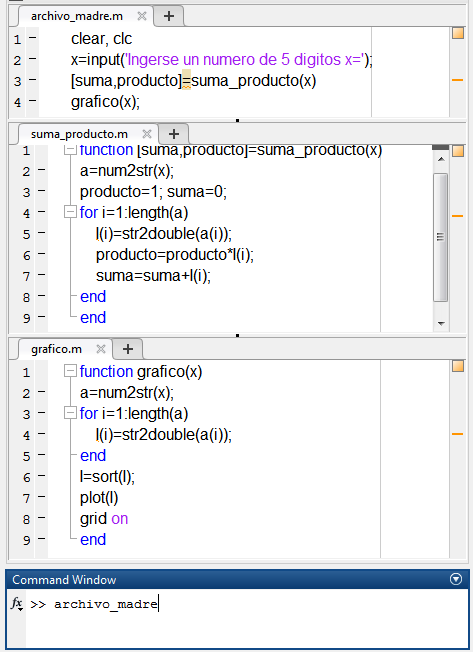Collapse the grafico function fold
This screenshot has width=473, height=652.
coord(70,371)
